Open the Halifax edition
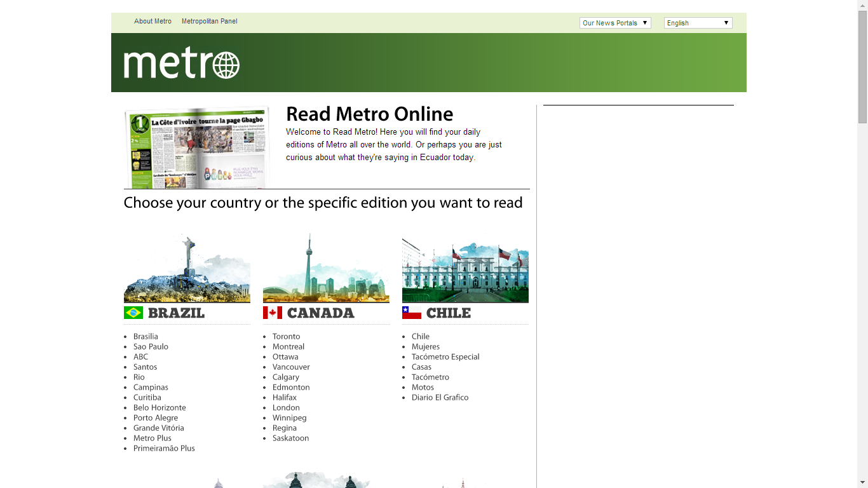The width and height of the screenshot is (868, 488). pyautogui.click(x=285, y=398)
